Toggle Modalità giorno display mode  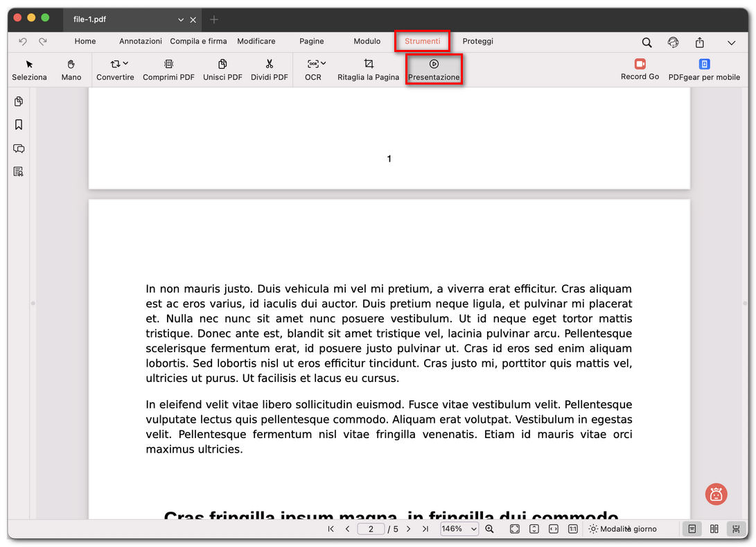point(624,528)
